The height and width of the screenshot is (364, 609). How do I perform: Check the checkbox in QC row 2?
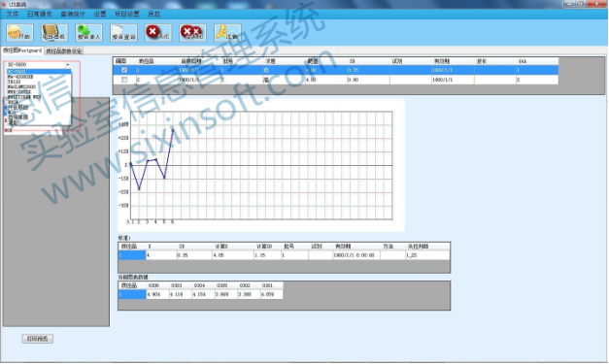point(124,80)
